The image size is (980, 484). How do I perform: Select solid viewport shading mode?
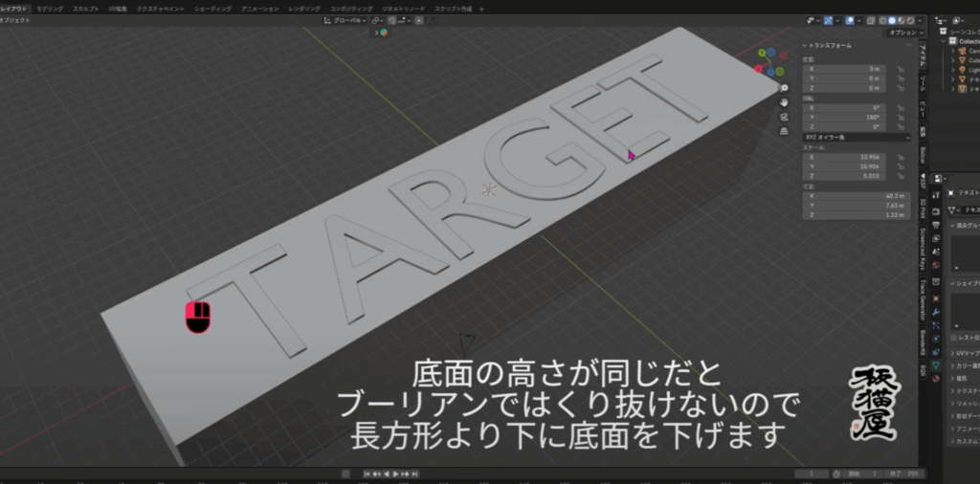890,20
